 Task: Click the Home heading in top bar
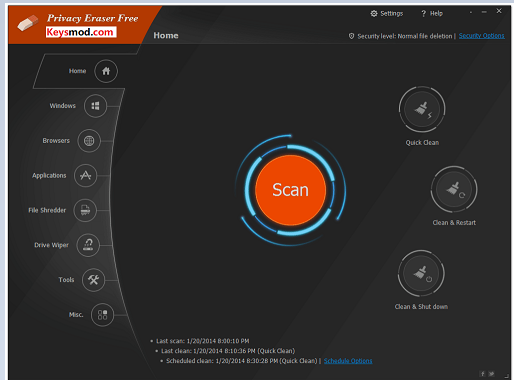pos(166,35)
